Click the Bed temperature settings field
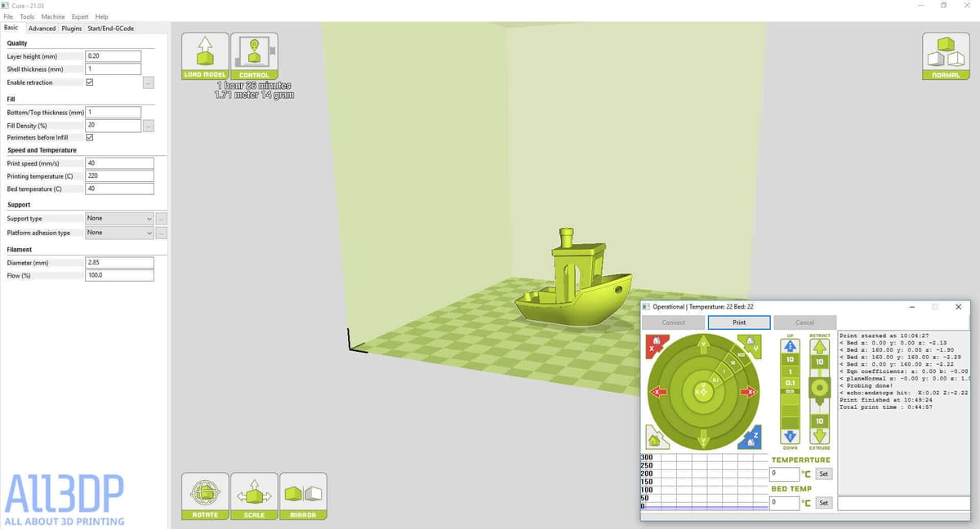 pos(119,189)
